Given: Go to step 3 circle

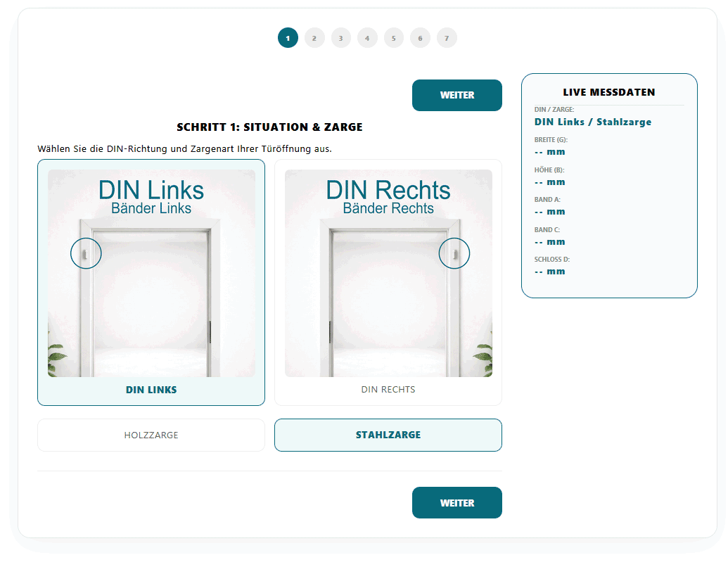Looking at the screenshot, I should pos(340,38).
